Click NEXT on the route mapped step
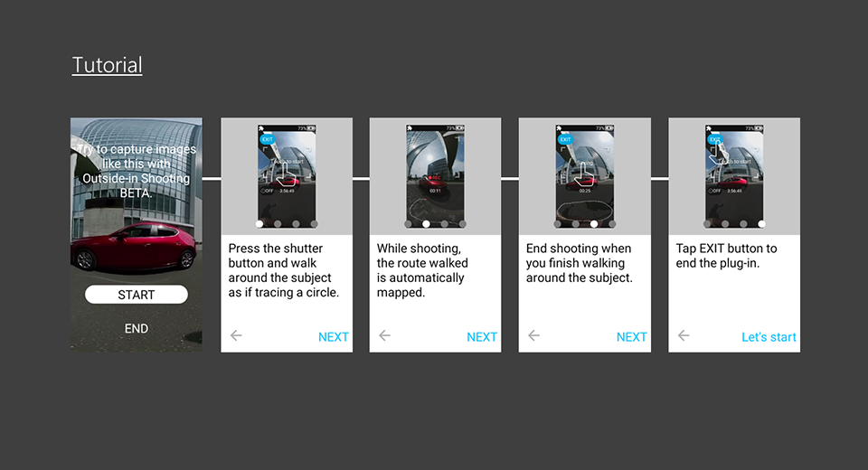 point(482,337)
